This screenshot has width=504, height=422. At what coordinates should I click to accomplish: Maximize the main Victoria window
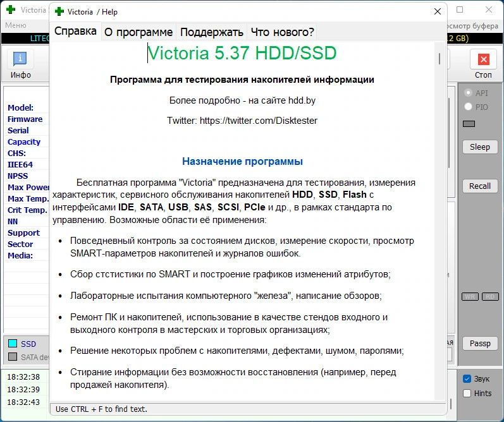coord(460,9)
